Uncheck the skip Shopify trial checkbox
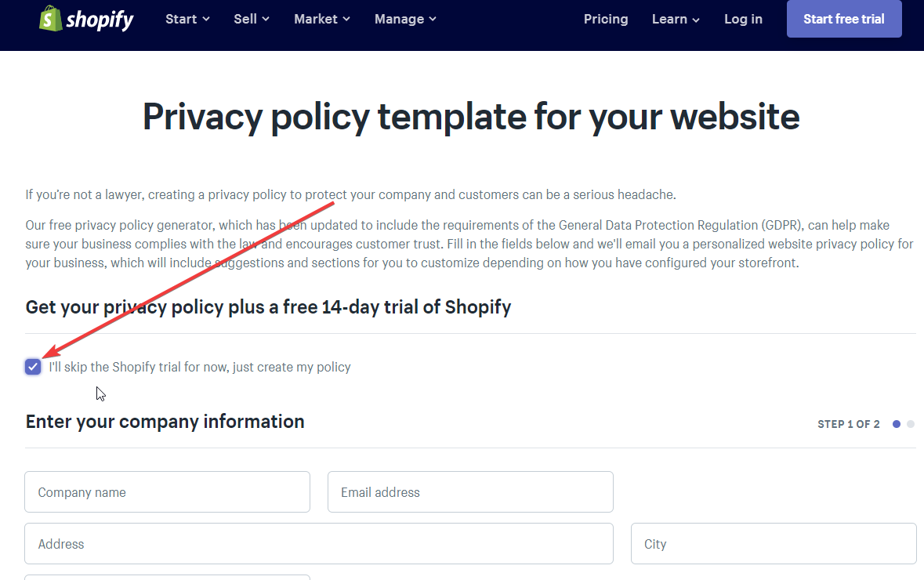 tap(33, 367)
